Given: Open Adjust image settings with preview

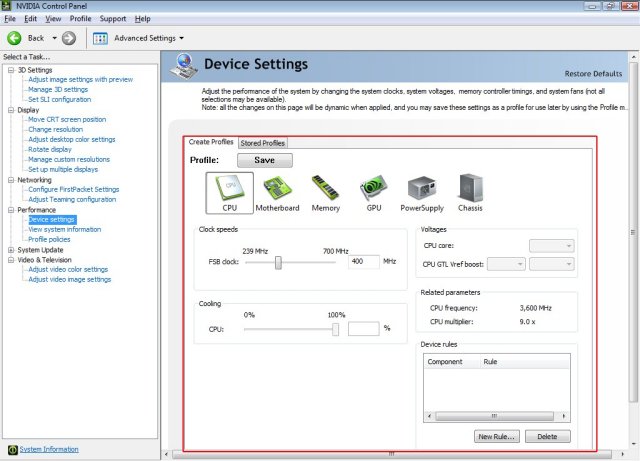Looking at the screenshot, I should point(80,80).
